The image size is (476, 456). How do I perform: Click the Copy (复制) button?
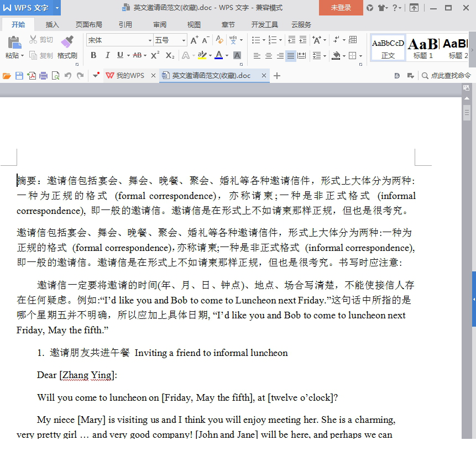[x=41, y=56]
